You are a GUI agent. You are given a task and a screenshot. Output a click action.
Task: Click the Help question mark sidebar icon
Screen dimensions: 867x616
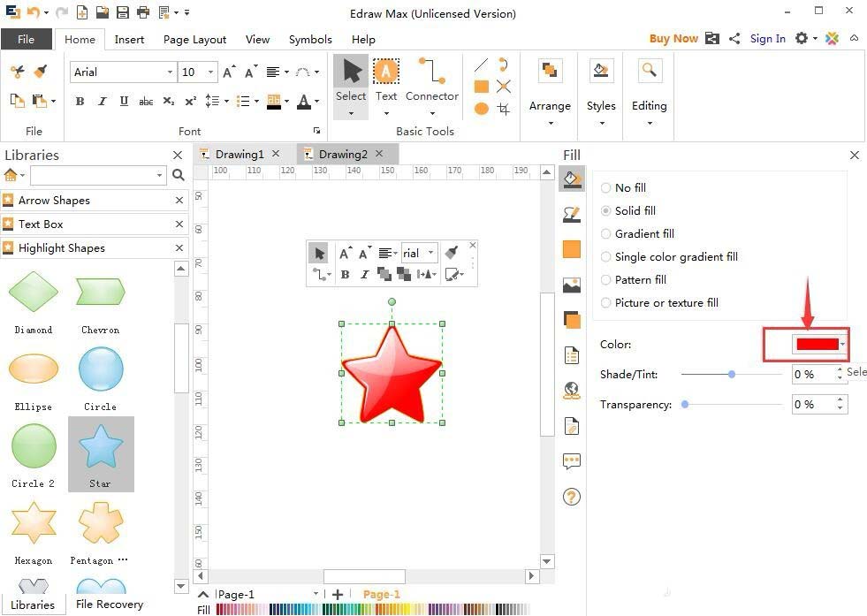[x=572, y=497]
